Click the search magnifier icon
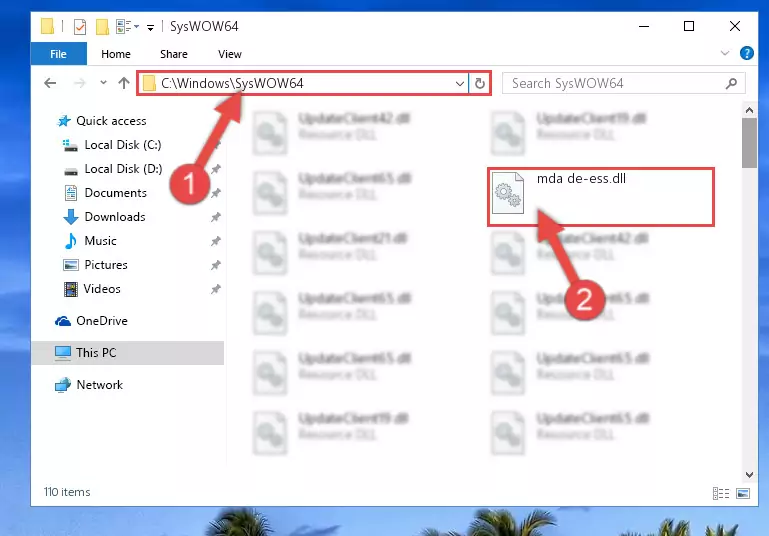This screenshot has height=536, width=769. click(x=731, y=83)
